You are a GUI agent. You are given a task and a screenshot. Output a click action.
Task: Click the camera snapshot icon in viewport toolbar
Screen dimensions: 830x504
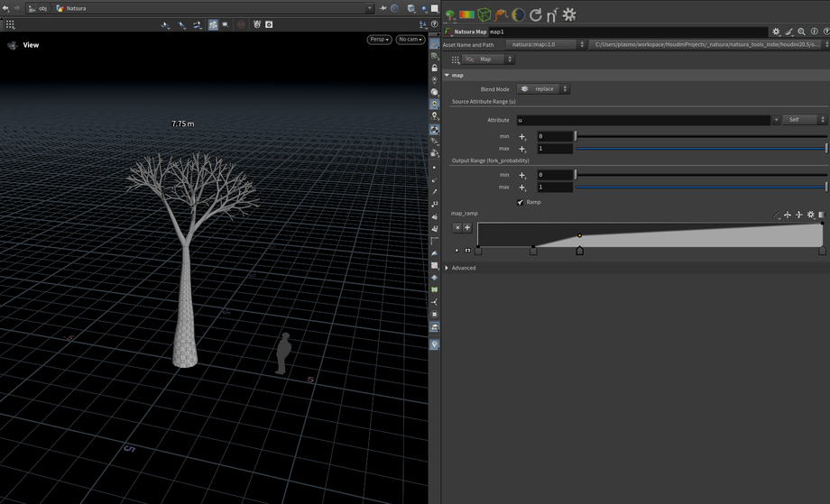[x=269, y=24]
